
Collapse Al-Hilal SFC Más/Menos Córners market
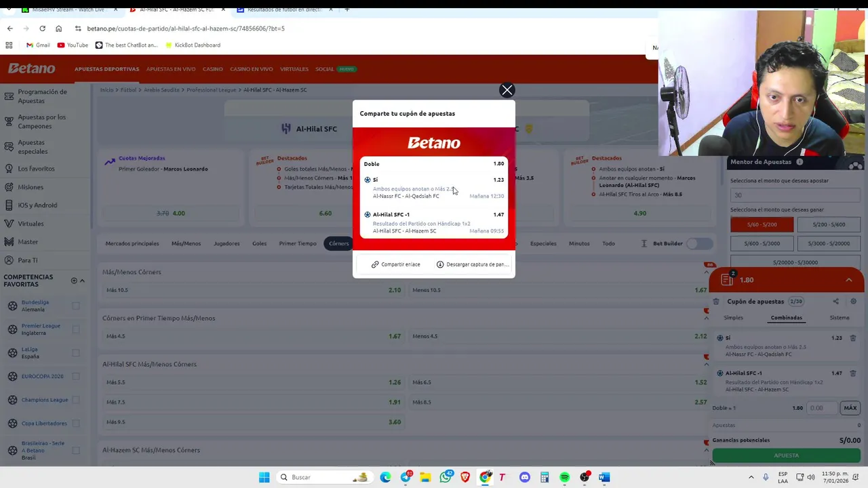707,365
